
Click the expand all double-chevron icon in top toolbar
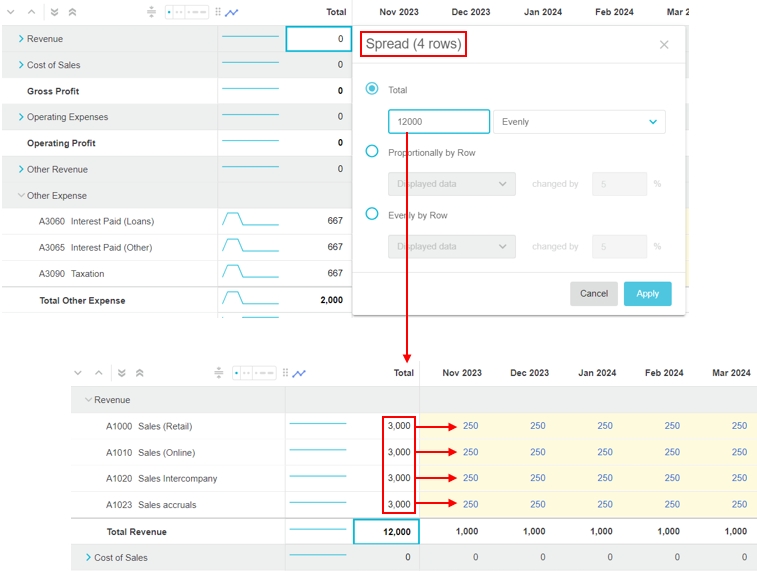[54, 13]
